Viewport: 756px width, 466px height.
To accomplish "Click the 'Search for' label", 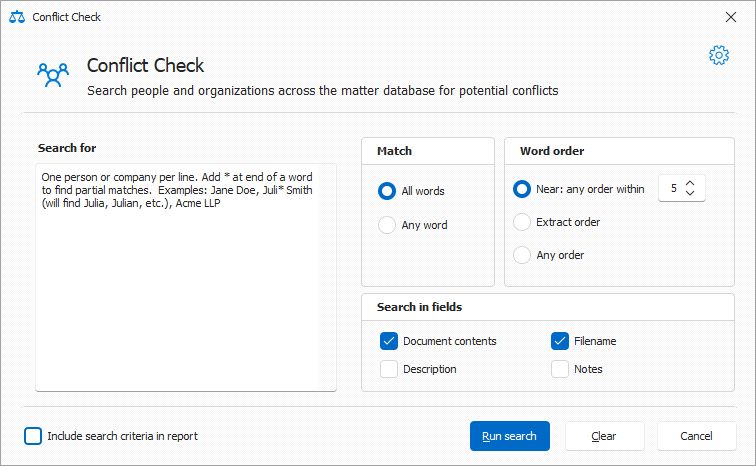I will point(67,148).
